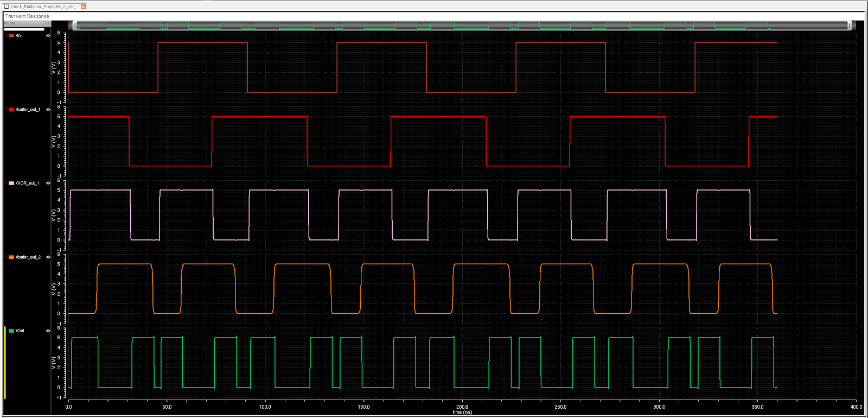Toggle visibility eye for /buffer_out_1 signal

(x=48, y=110)
